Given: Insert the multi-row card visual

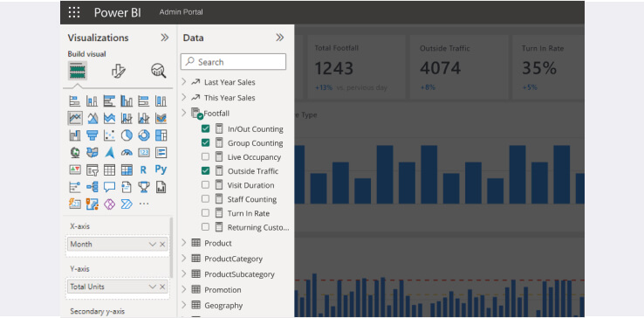Looking at the screenshot, I should tap(161, 153).
